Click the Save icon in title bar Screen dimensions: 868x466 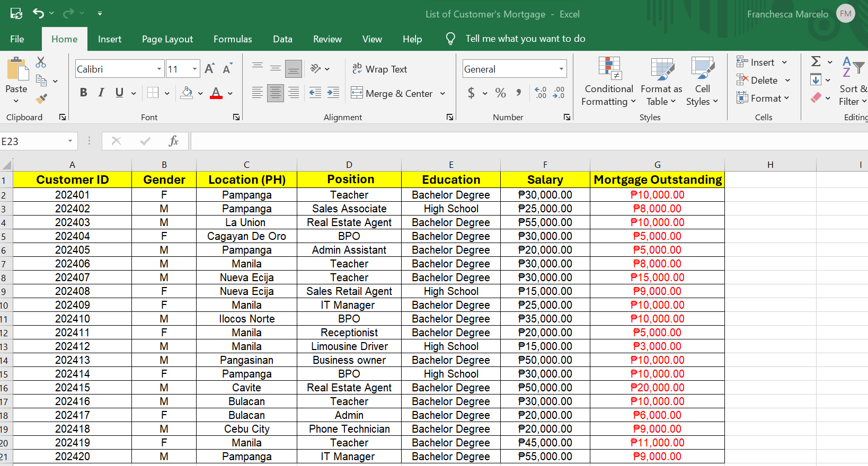point(16,13)
